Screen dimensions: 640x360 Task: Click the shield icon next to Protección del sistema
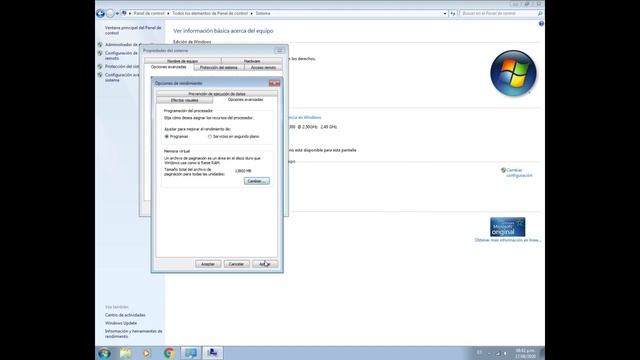pyautogui.click(x=100, y=66)
